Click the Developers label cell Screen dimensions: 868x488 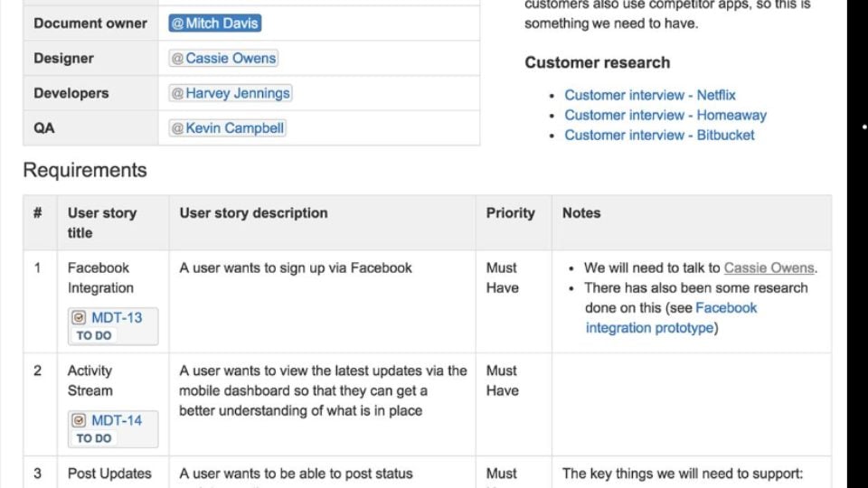90,93
